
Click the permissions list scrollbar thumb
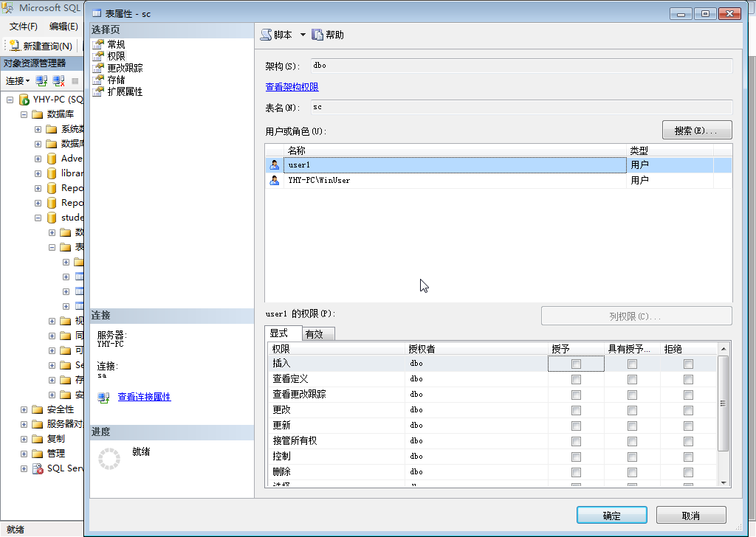tap(723, 403)
